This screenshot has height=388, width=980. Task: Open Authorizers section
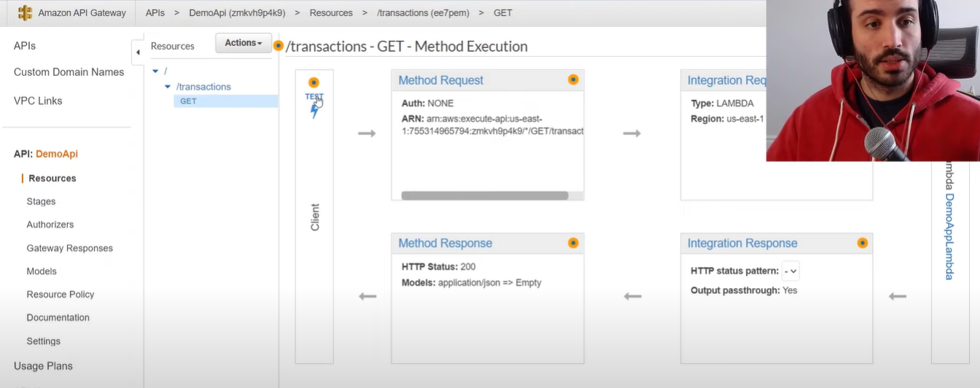(x=50, y=225)
